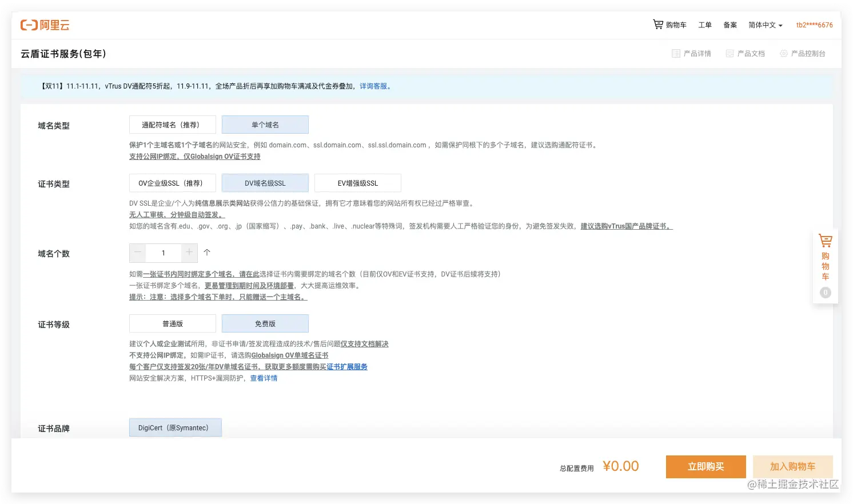Click the product documentation icon

coord(730,54)
